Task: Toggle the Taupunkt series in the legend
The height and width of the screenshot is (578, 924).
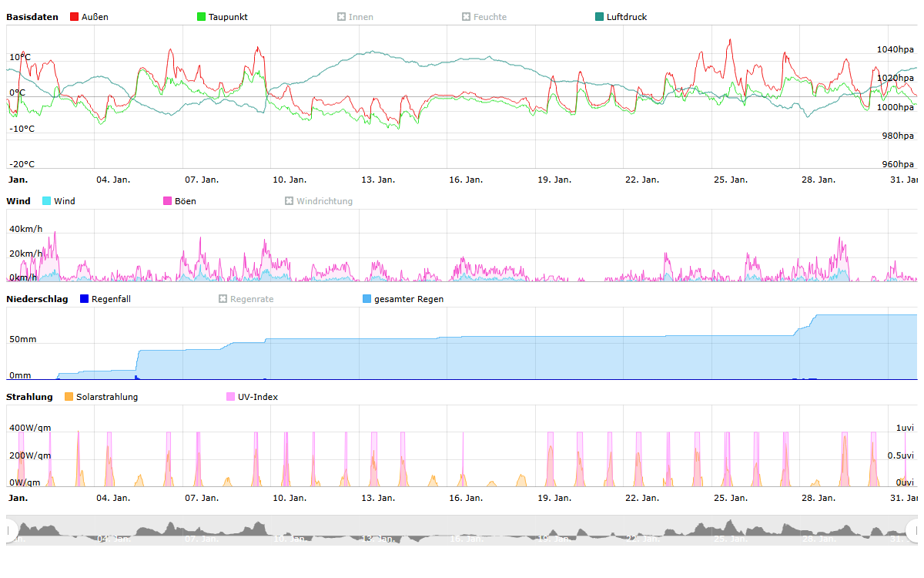Action: point(202,17)
